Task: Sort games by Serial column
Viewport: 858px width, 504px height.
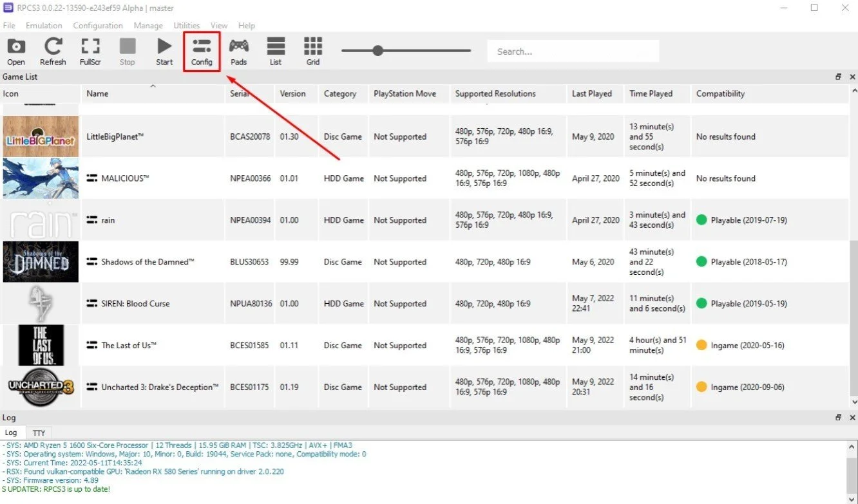Action: pyautogui.click(x=250, y=93)
